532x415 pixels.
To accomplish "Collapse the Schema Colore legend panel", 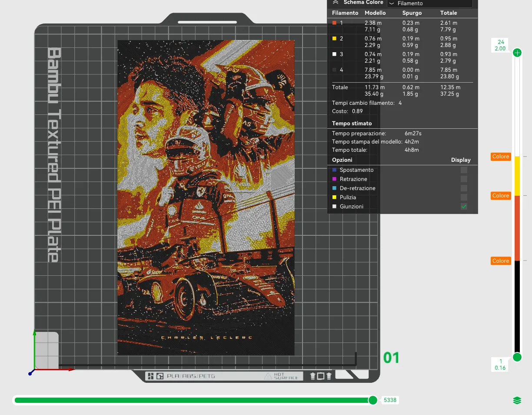I will pos(335,2).
